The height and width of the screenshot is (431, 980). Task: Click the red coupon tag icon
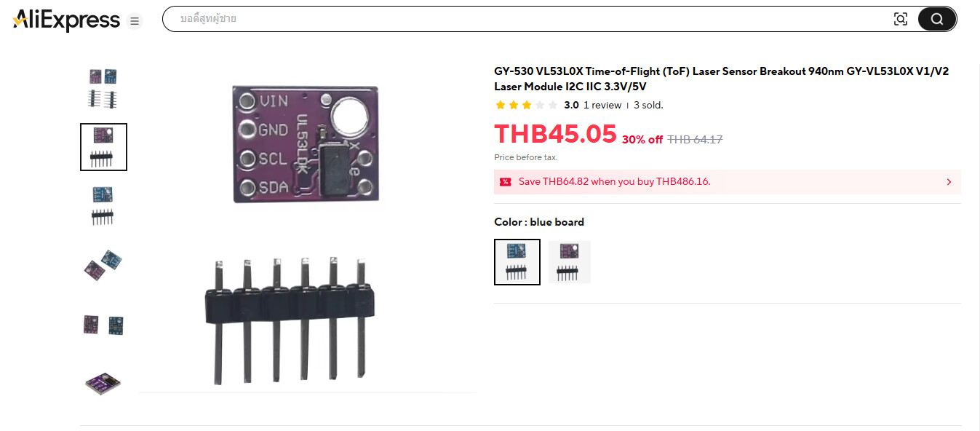coord(505,182)
